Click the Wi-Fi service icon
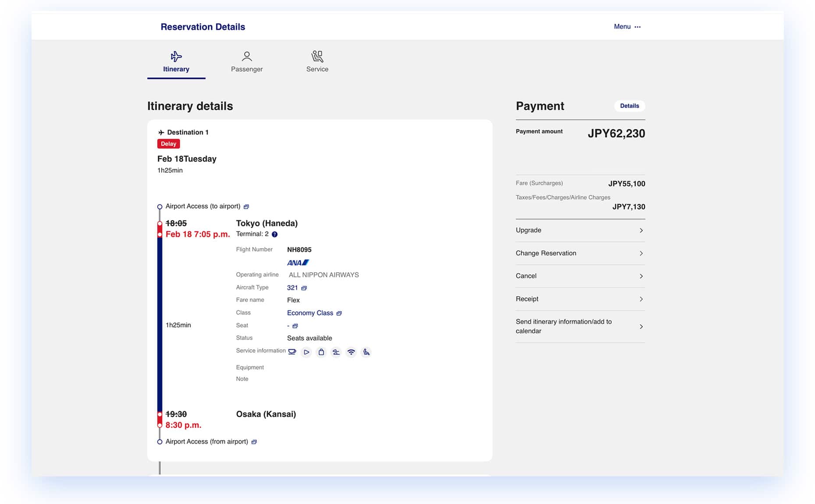The height and width of the screenshot is (504, 815). click(351, 352)
